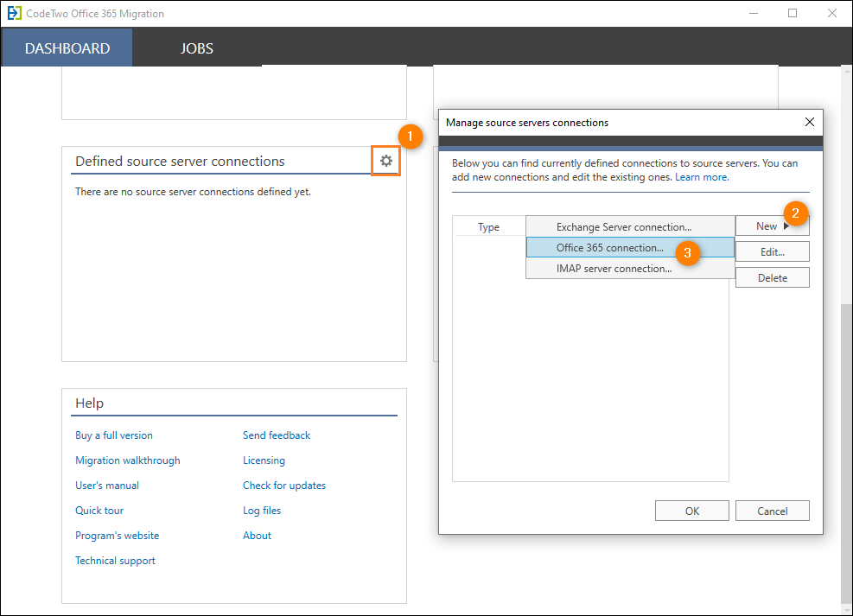Start the Quick tour link
Screen dimensions: 853x616
tap(99, 510)
